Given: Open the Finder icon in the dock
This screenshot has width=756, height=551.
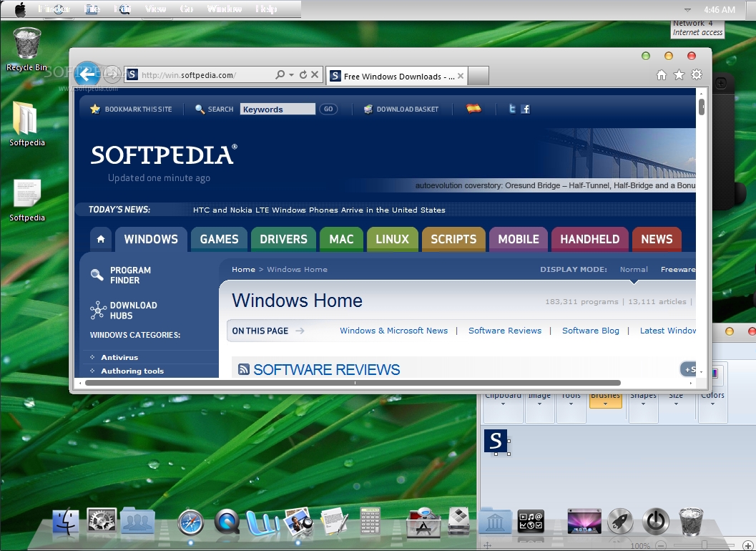Looking at the screenshot, I should 65,522.
